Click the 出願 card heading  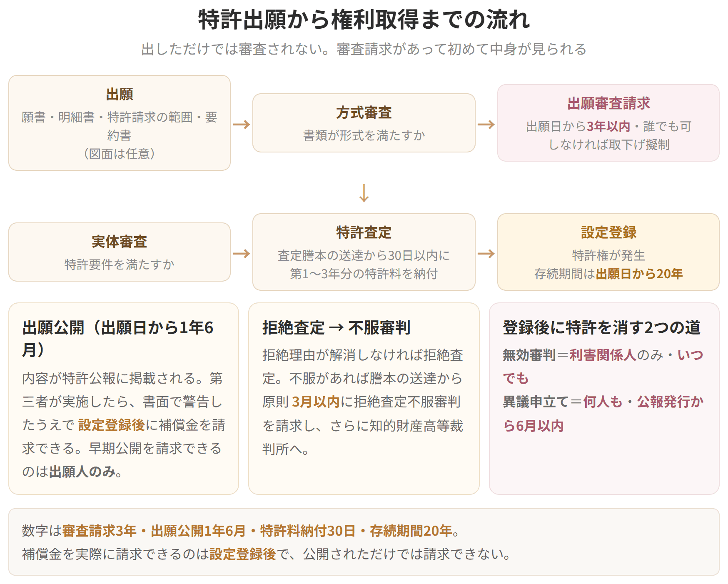[x=120, y=94]
